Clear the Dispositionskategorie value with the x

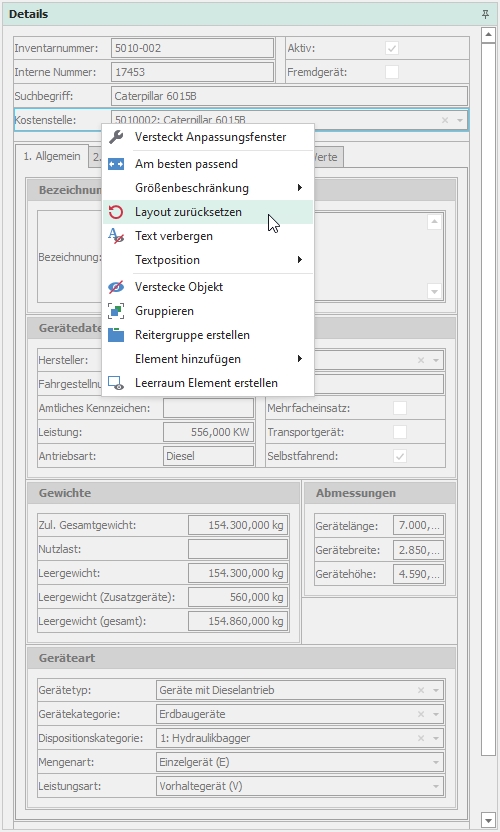click(421, 738)
